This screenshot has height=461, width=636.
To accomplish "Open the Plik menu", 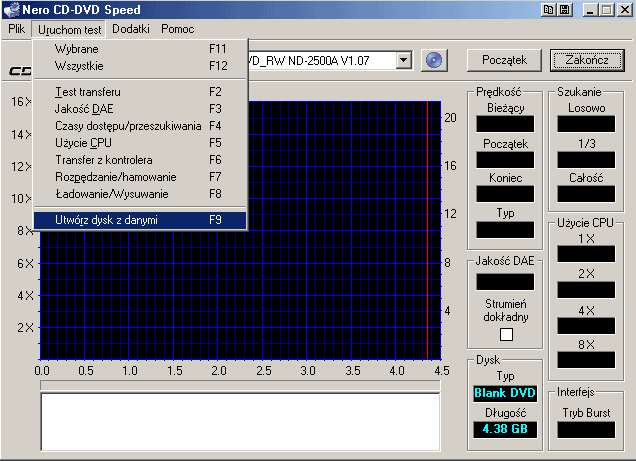I will (x=16, y=29).
